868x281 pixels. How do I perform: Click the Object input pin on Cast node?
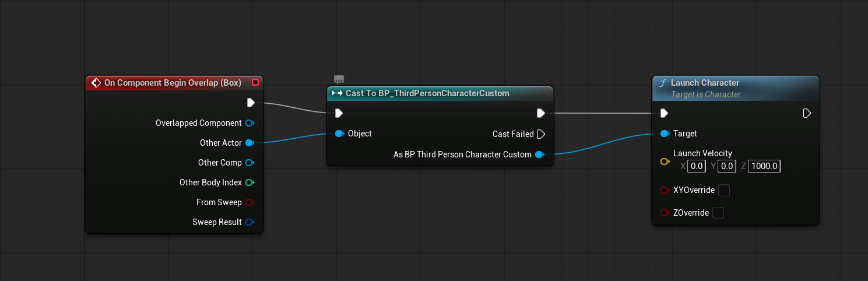point(339,134)
